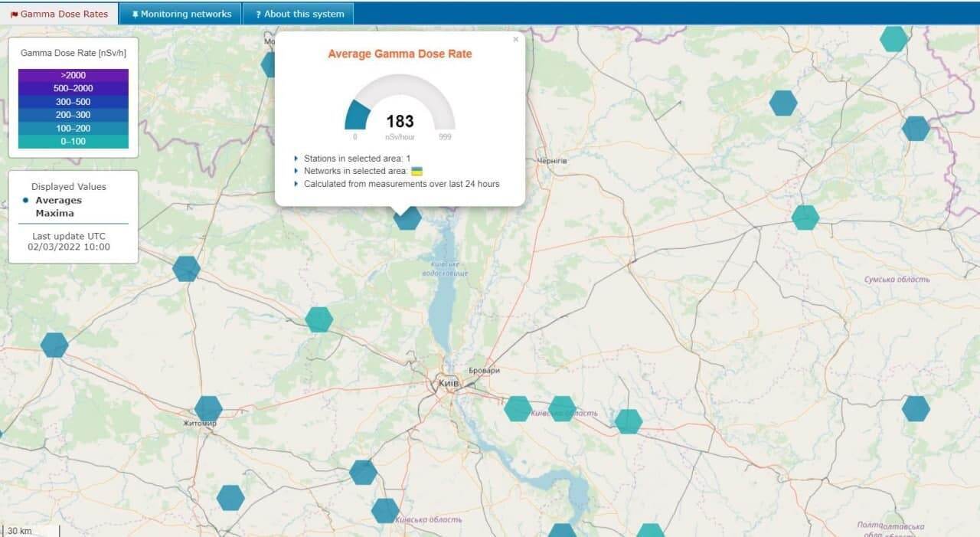Close the Average Gamma Dose Rate popup
Image resolution: width=980 pixels, height=537 pixels.
(x=515, y=39)
